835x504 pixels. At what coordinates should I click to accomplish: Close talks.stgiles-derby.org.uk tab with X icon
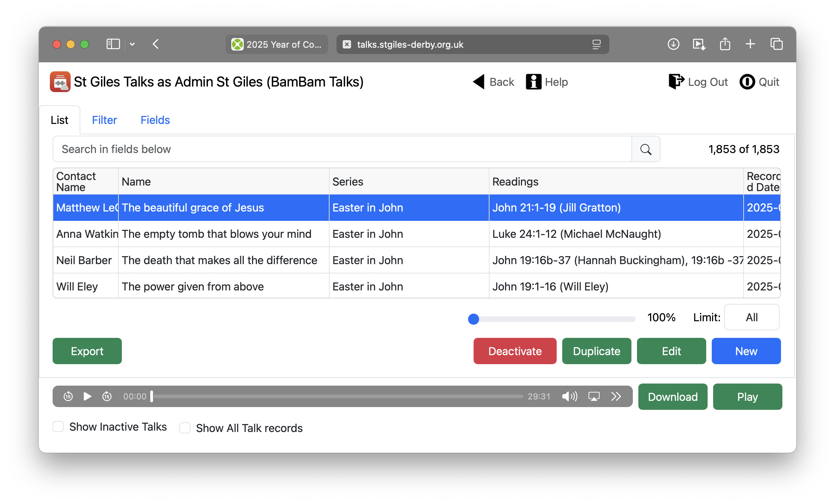(x=347, y=44)
